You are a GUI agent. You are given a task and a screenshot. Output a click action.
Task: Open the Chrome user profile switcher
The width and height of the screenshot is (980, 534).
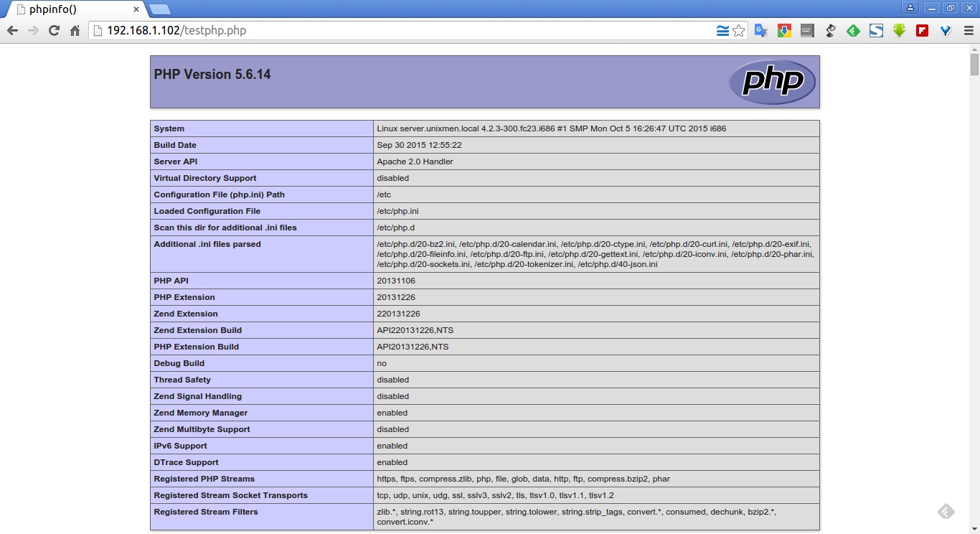click(x=910, y=8)
